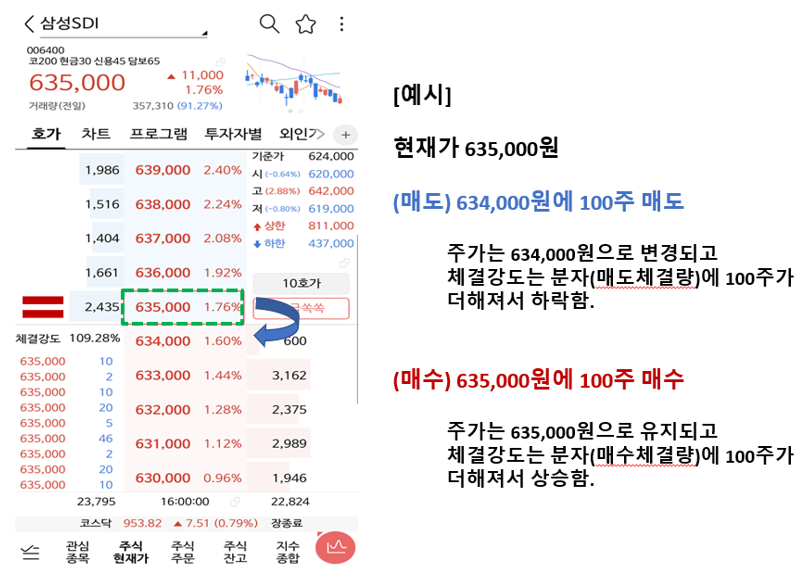The image size is (808, 584).
Task: Tap the red round chart floating button
Action: click(335, 547)
